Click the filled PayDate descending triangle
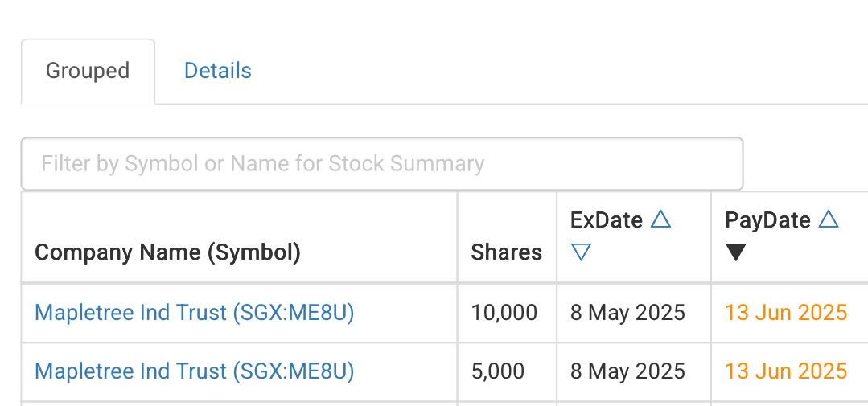 click(x=736, y=252)
